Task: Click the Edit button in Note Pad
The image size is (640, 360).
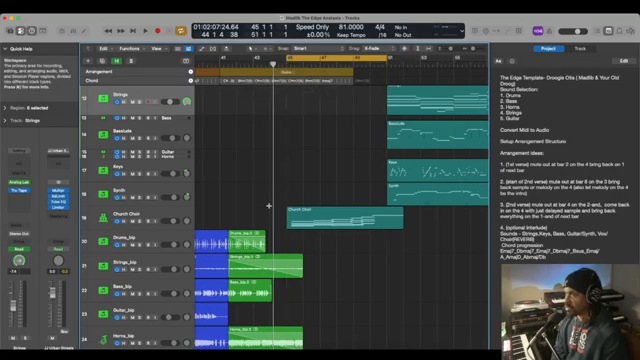Action: [624, 61]
